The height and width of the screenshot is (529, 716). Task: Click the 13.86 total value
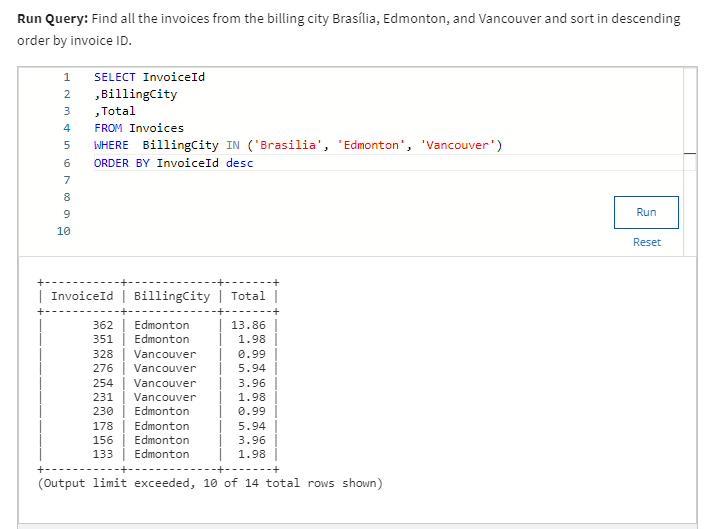coord(248,325)
